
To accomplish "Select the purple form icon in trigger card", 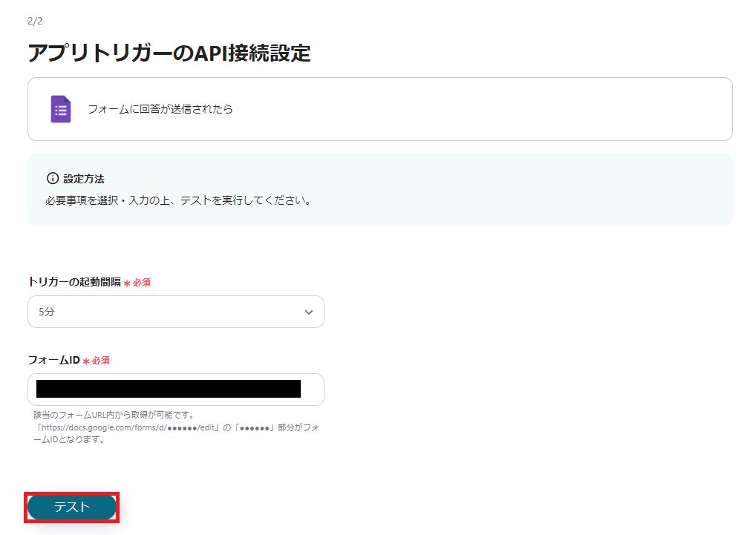I will coord(59,108).
